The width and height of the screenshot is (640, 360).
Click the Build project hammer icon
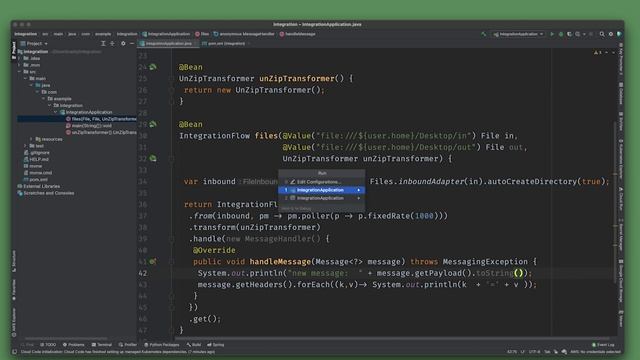coord(484,34)
